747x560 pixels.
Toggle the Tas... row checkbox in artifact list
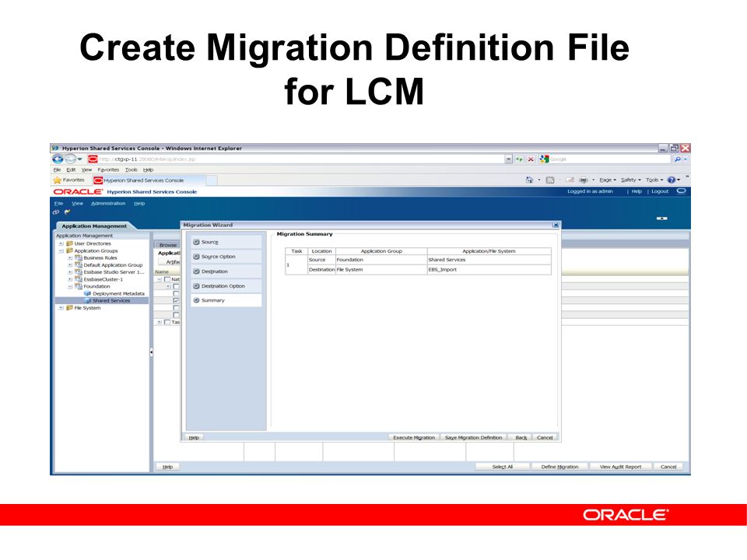pos(167,322)
